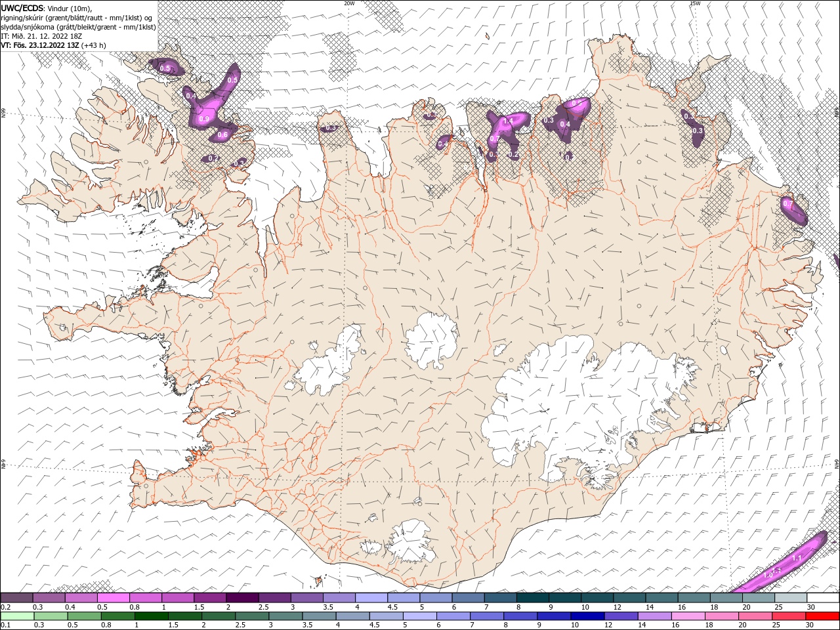Select the dark green lower swatch between 1 and 1.5

152,616
